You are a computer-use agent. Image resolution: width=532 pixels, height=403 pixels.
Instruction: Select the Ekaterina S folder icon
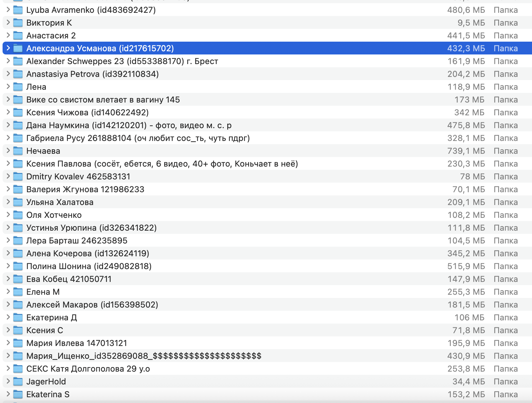coord(18,394)
